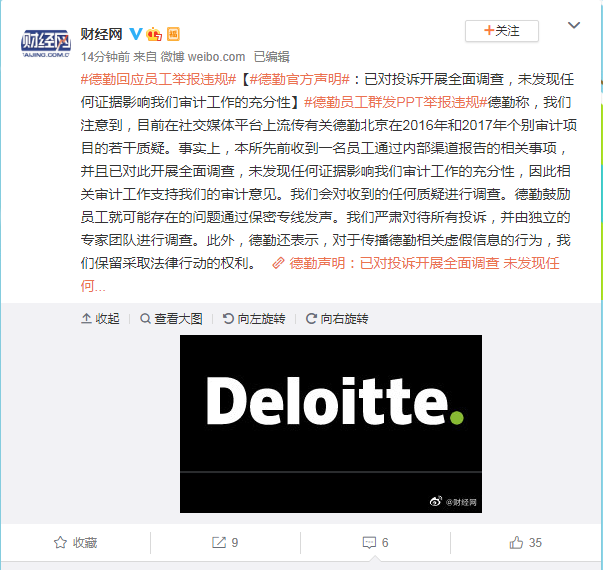This screenshot has width=603, height=570.
Task: Click the orange 福 badge icon
Action: click(x=173, y=34)
